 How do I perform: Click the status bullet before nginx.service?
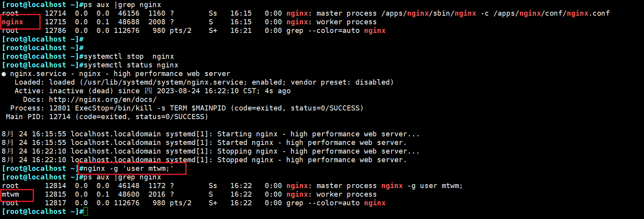coord(4,74)
